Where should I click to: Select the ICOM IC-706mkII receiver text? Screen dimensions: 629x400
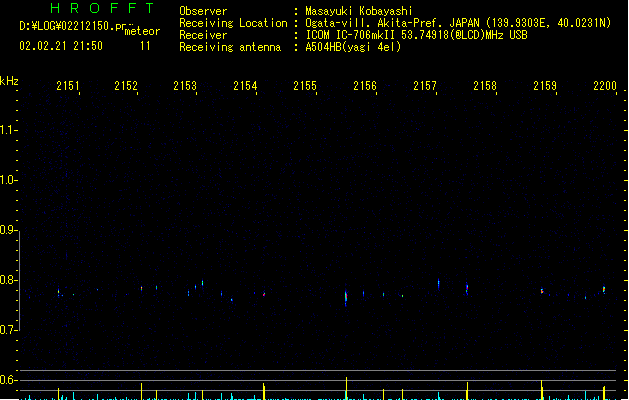click(416, 35)
